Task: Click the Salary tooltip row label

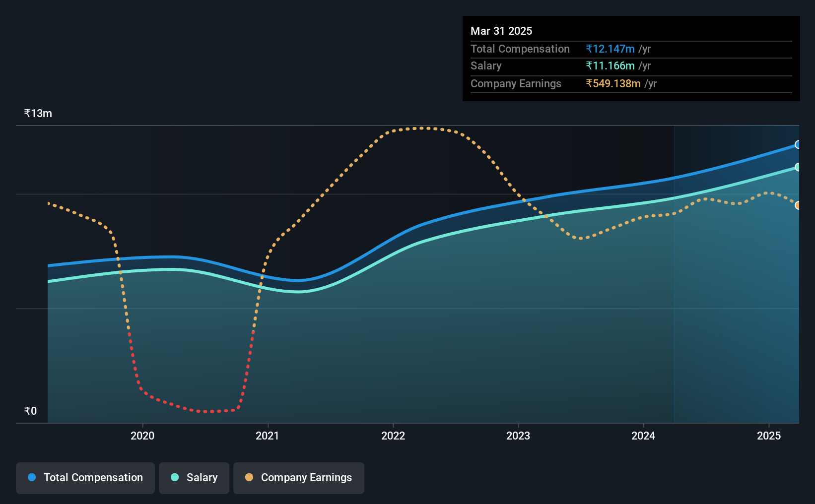Action: coord(486,65)
